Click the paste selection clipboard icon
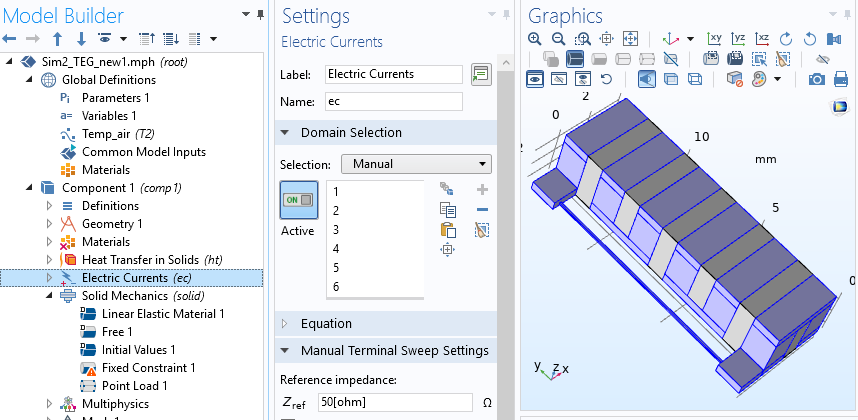This screenshot has height=420, width=858. pyautogui.click(x=448, y=229)
